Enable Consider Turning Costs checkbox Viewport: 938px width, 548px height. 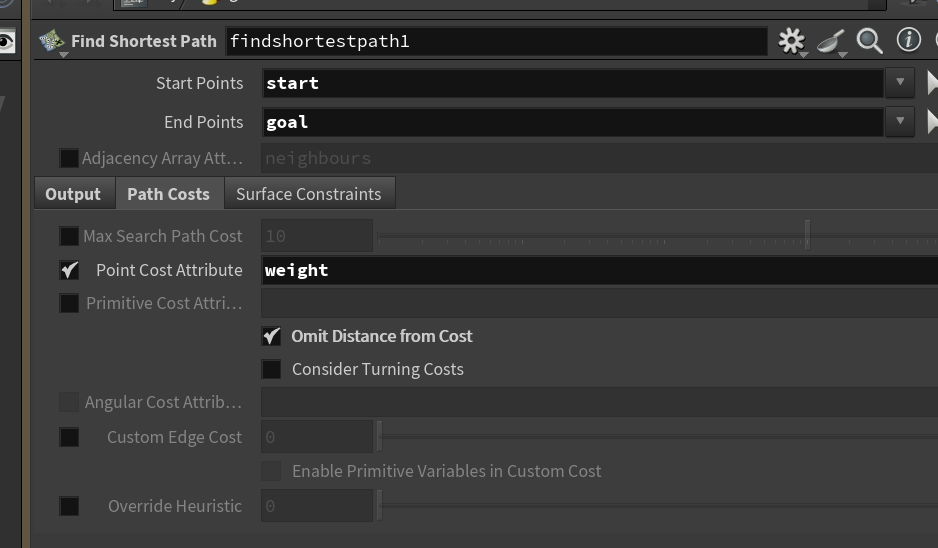[272, 369]
